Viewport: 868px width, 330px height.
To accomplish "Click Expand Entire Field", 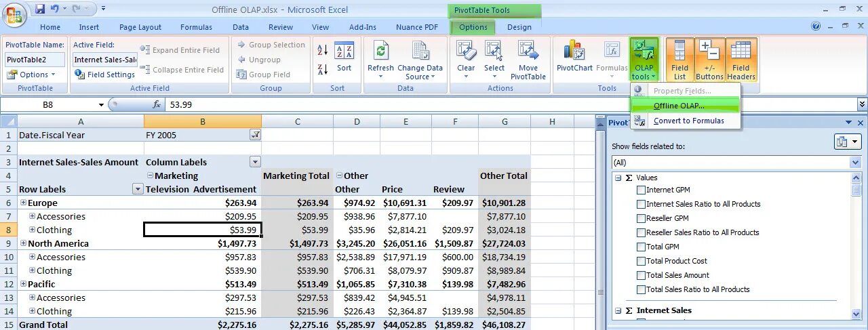I will pos(180,50).
